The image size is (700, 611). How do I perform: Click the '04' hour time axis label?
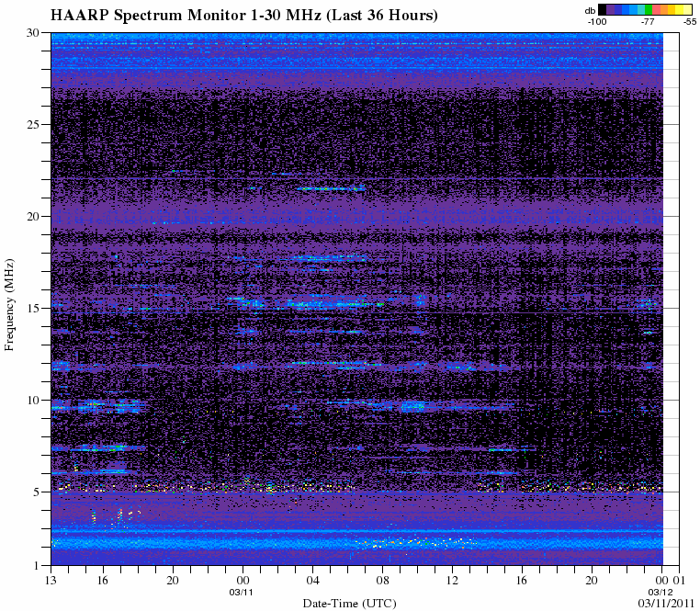[313, 580]
